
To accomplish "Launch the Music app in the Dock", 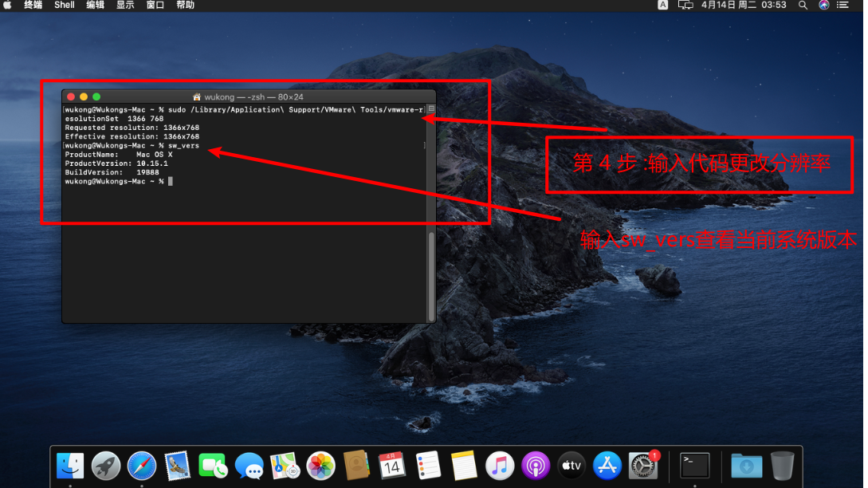I will [x=500, y=465].
